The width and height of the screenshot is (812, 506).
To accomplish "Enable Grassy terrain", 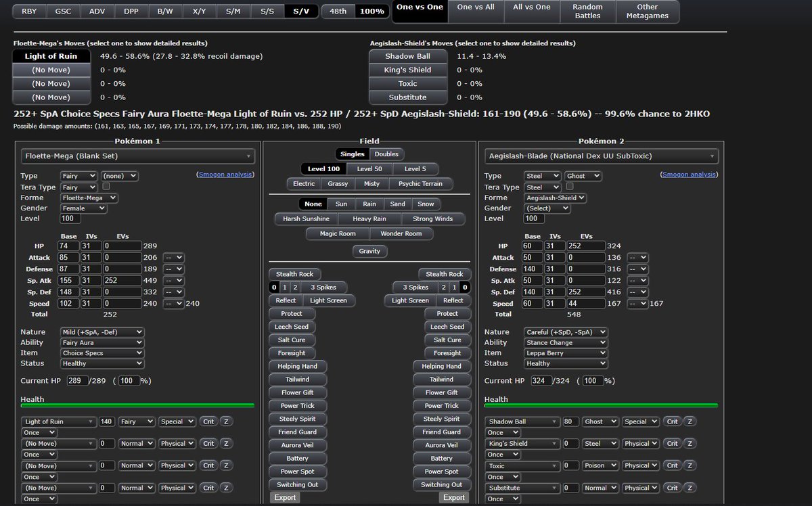I will click(338, 183).
